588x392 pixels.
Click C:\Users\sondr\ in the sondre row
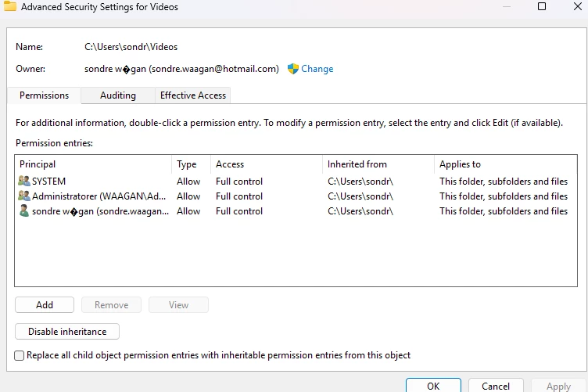(360, 211)
